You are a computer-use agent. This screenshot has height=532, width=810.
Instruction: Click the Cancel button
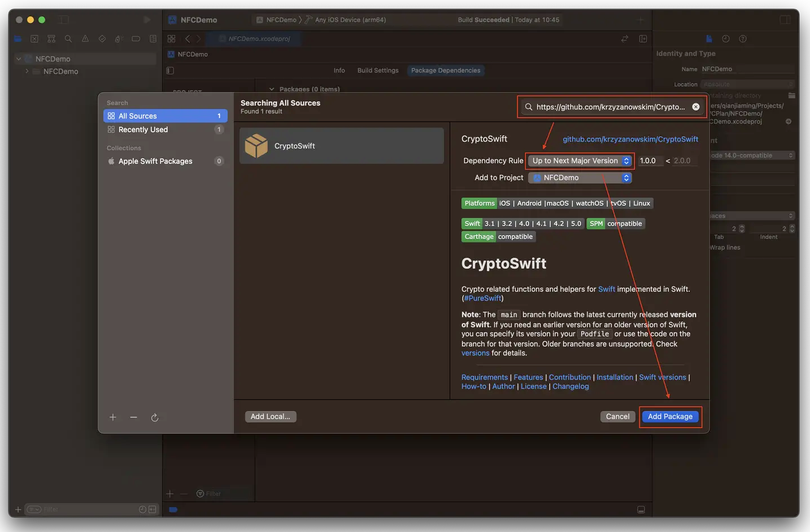pyautogui.click(x=617, y=417)
